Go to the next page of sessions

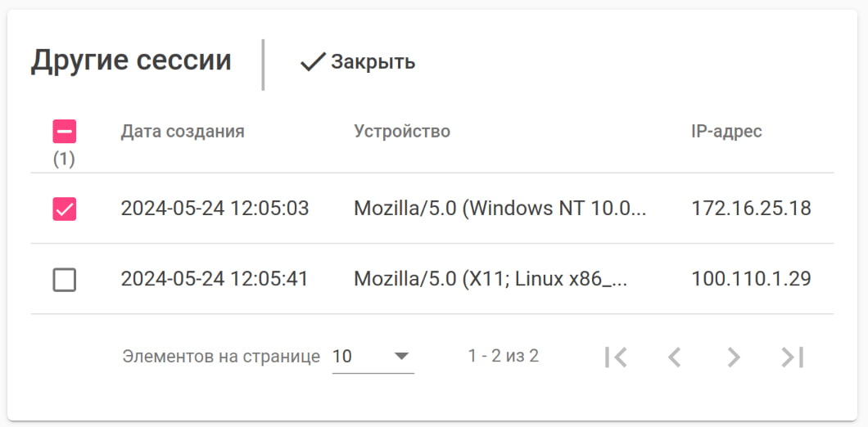tap(734, 357)
